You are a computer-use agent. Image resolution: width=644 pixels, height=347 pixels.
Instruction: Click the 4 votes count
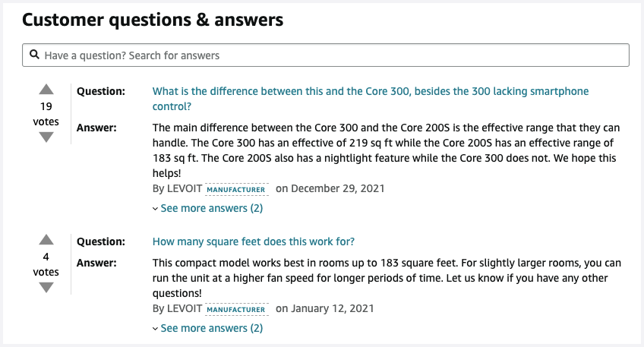click(x=46, y=257)
